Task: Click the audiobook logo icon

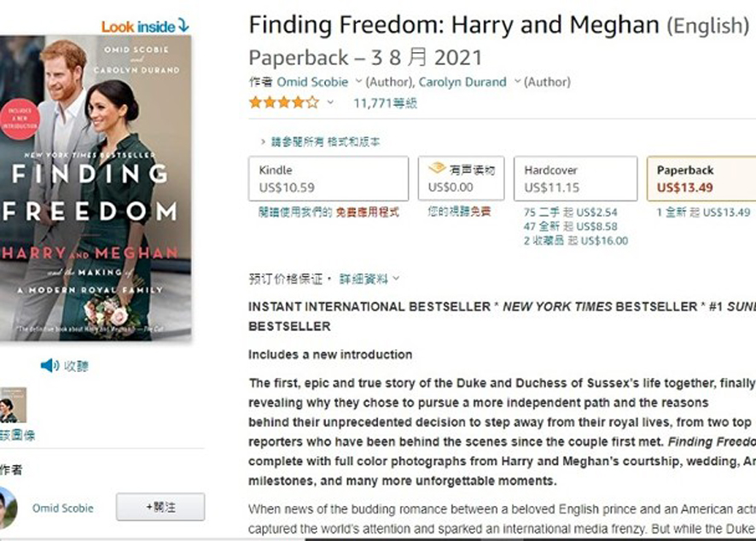Action: [x=437, y=168]
